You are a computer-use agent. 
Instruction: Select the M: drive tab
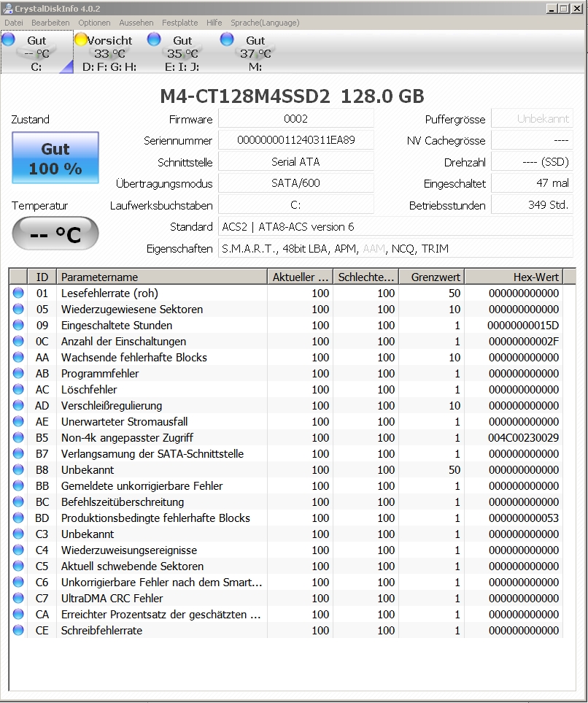(255, 53)
